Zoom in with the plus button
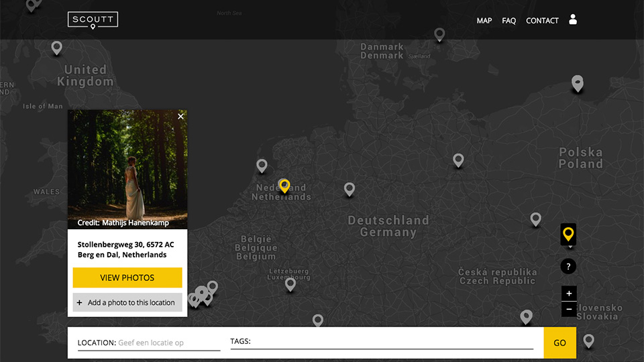The width and height of the screenshot is (644, 362). click(x=569, y=294)
